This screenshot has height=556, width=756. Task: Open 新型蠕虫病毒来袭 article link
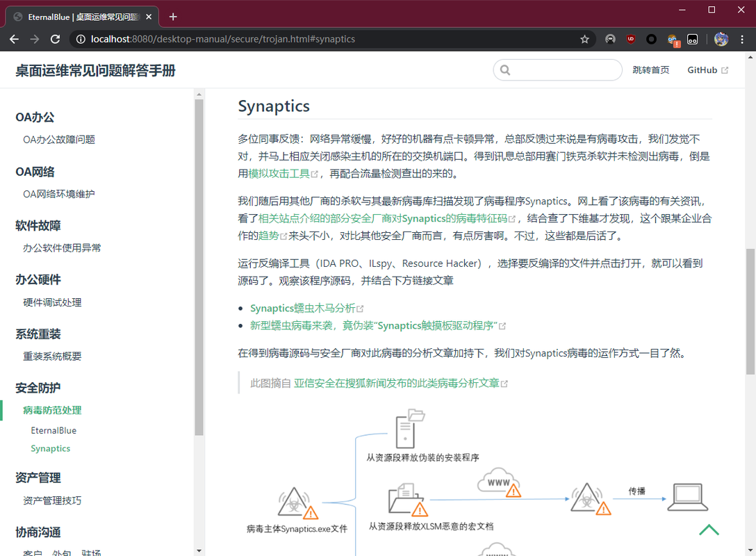point(377,325)
